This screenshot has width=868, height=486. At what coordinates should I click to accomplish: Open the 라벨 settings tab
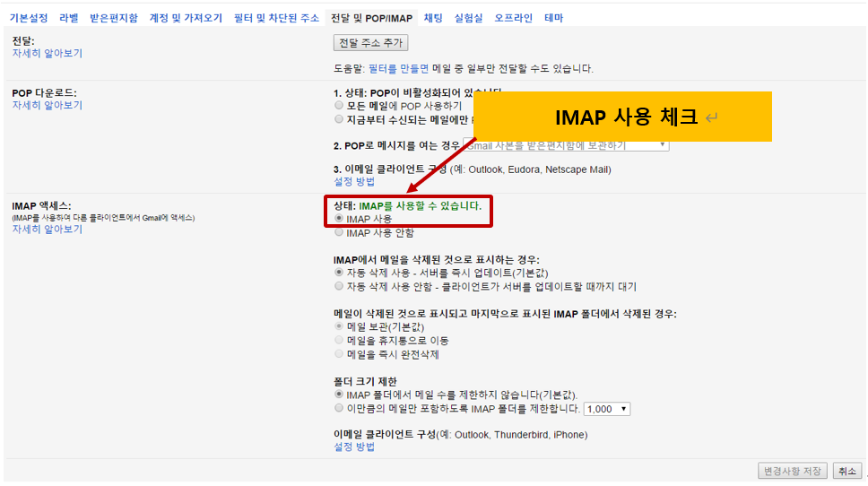point(69,18)
